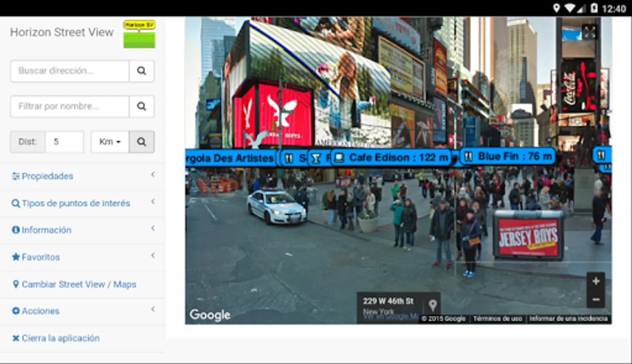Click Cierra la aplicación

[83, 338]
